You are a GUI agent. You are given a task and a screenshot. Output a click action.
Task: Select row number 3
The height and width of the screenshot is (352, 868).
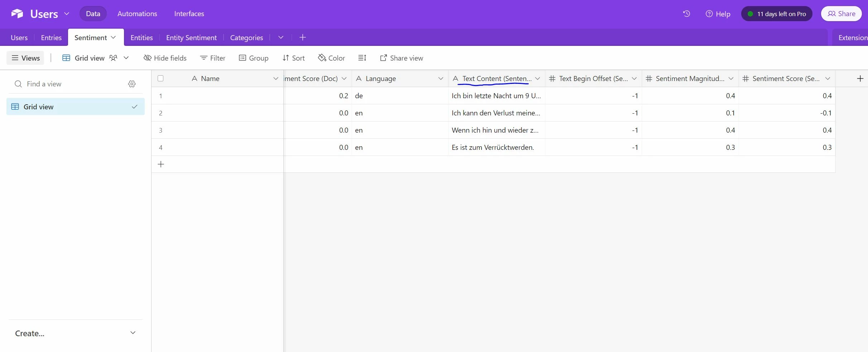pyautogui.click(x=160, y=130)
